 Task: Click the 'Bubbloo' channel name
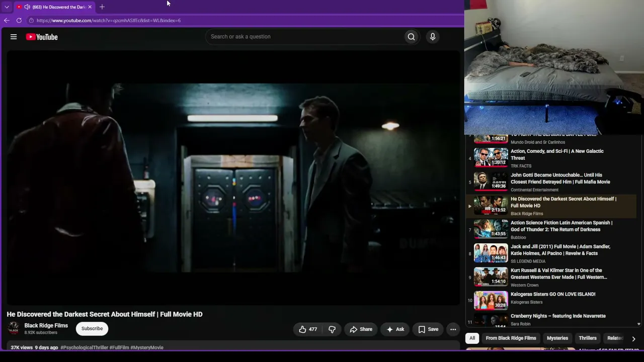click(x=518, y=237)
